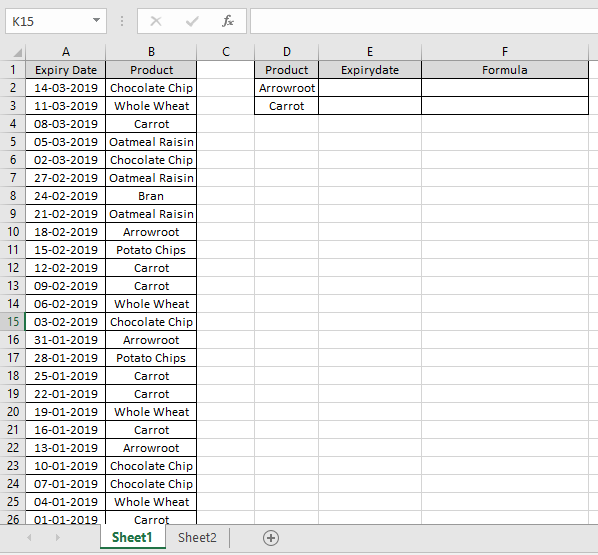Open the Name Box dropdown arrow
This screenshot has height=555, width=598.
coord(96,20)
